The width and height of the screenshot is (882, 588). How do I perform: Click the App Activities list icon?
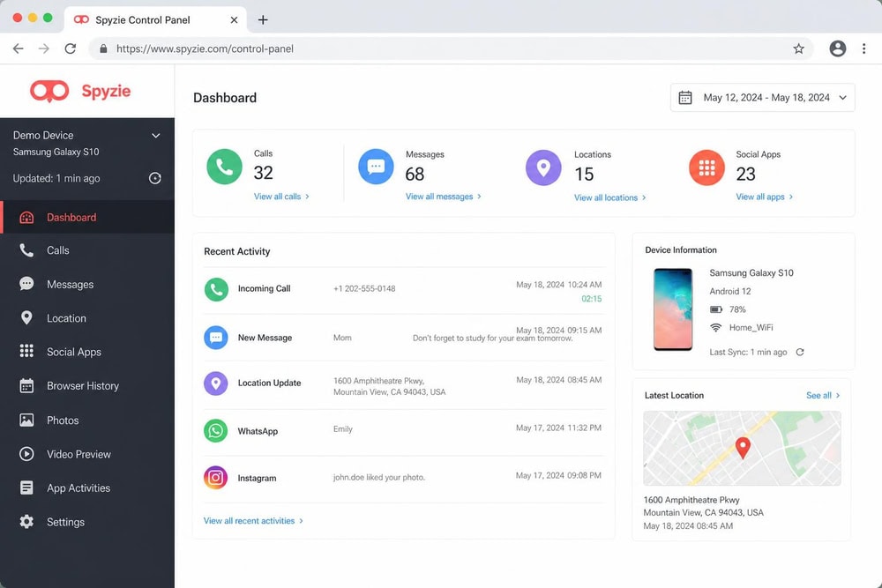tap(26, 488)
